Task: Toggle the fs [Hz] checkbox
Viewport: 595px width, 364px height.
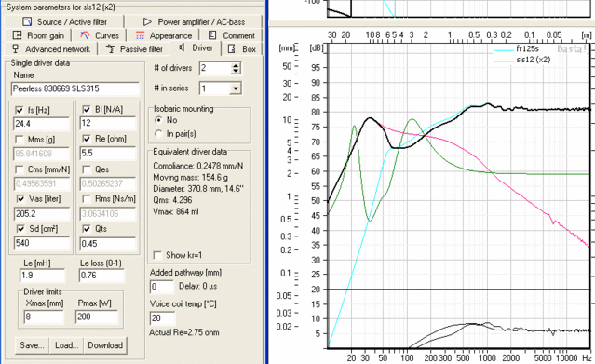Action: click(19, 110)
